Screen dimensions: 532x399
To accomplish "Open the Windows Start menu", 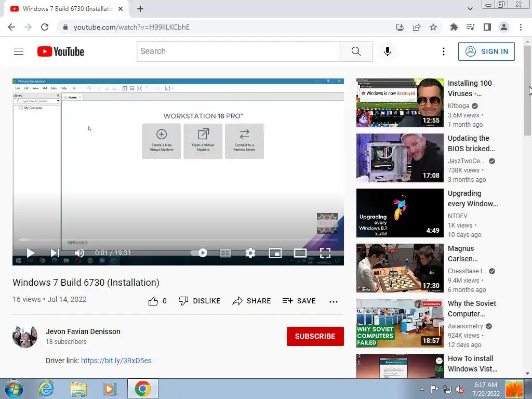I will point(14,389).
